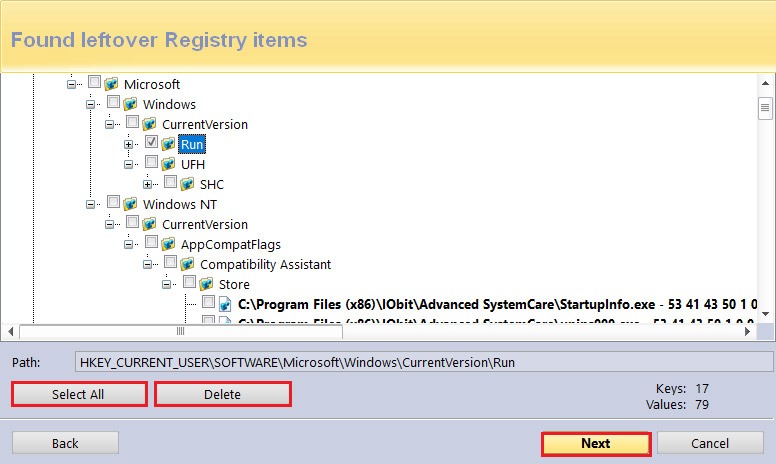This screenshot has width=776, height=464.
Task: Collapse the Compatibility Assistant node
Action: pyautogui.click(x=147, y=265)
